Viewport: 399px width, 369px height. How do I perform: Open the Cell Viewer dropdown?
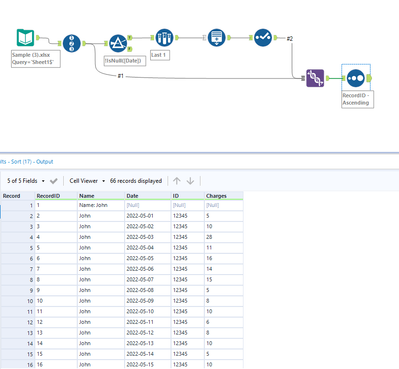pyautogui.click(x=87, y=181)
